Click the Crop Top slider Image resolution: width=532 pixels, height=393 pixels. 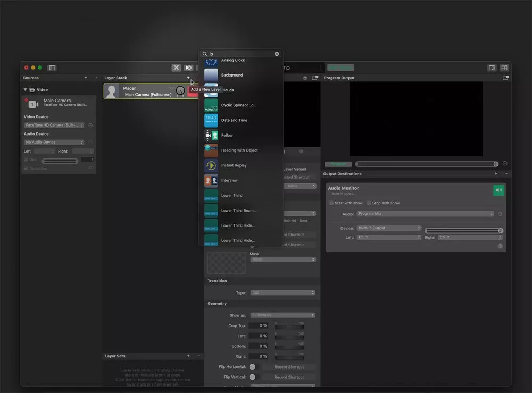[x=289, y=327]
